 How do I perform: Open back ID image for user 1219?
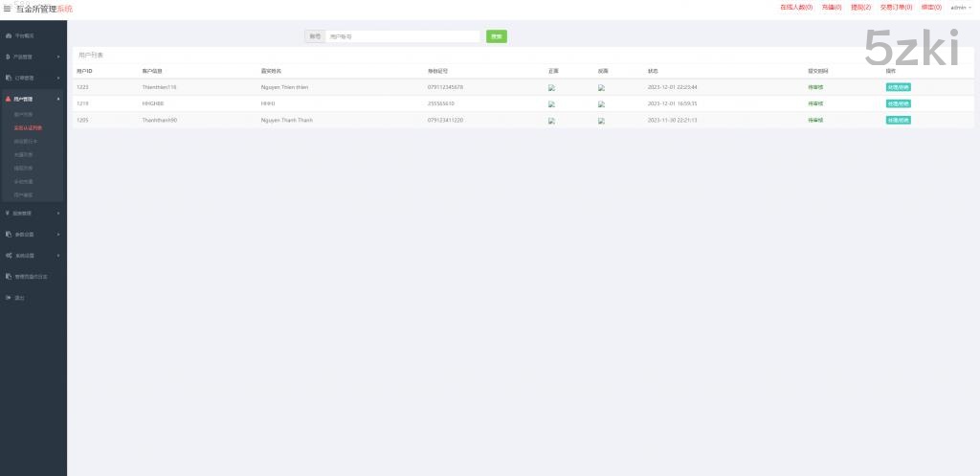(602, 104)
